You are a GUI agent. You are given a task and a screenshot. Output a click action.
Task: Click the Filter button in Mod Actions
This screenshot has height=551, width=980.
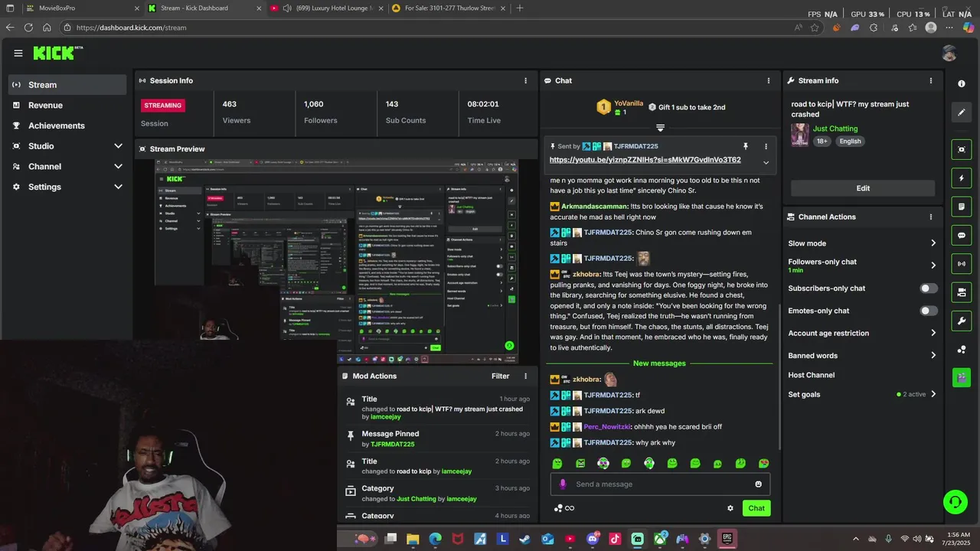[x=500, y=376]
